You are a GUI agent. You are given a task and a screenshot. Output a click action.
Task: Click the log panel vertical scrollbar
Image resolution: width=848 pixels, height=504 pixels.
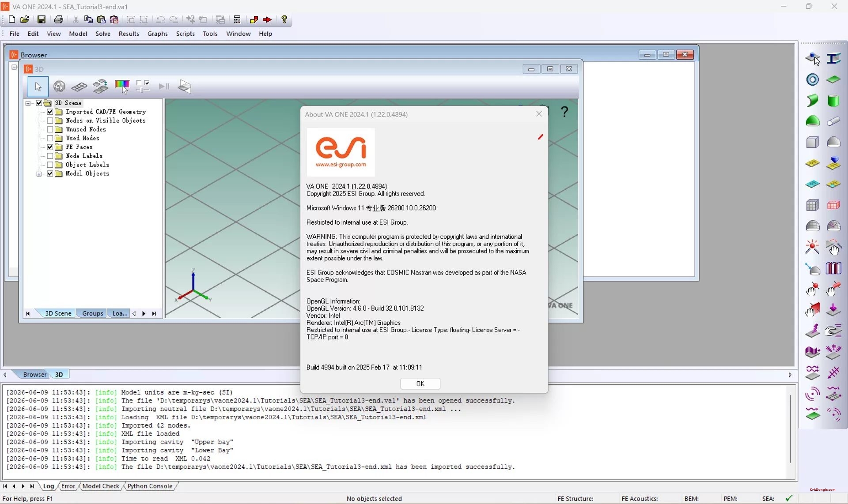[790, 429]
